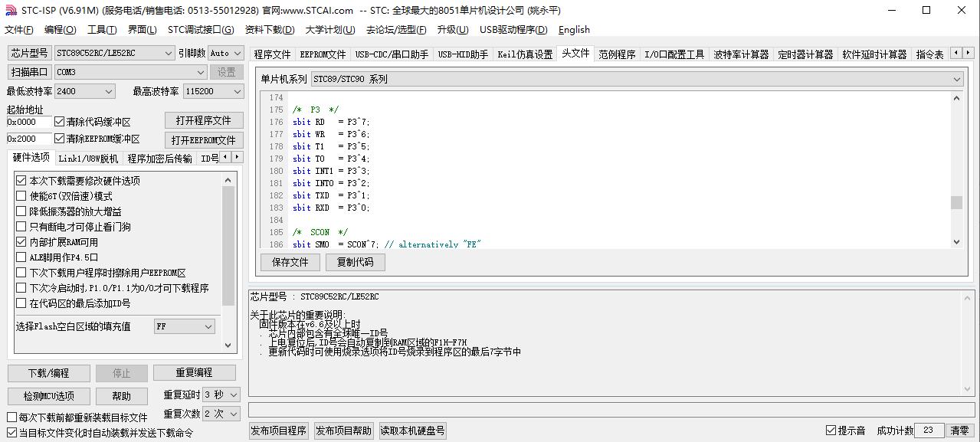This screenshot has height=442, width=980.
Task: Click the EEPROM start address field 0x2000
Action: tap(29, 139)
